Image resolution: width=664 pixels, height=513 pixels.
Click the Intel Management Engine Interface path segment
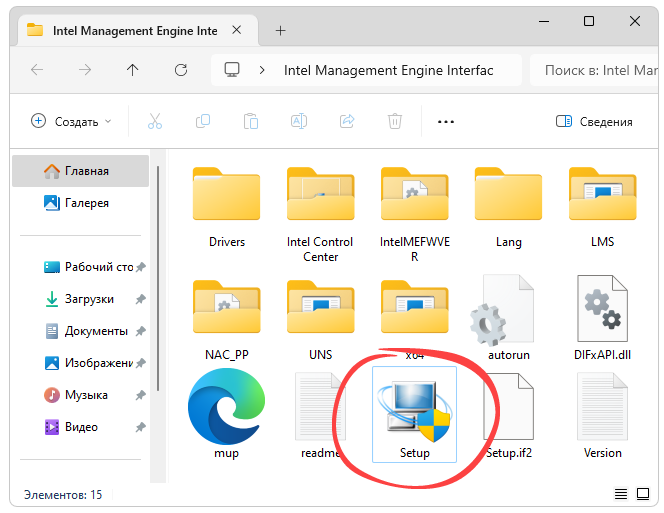point(388,70)
